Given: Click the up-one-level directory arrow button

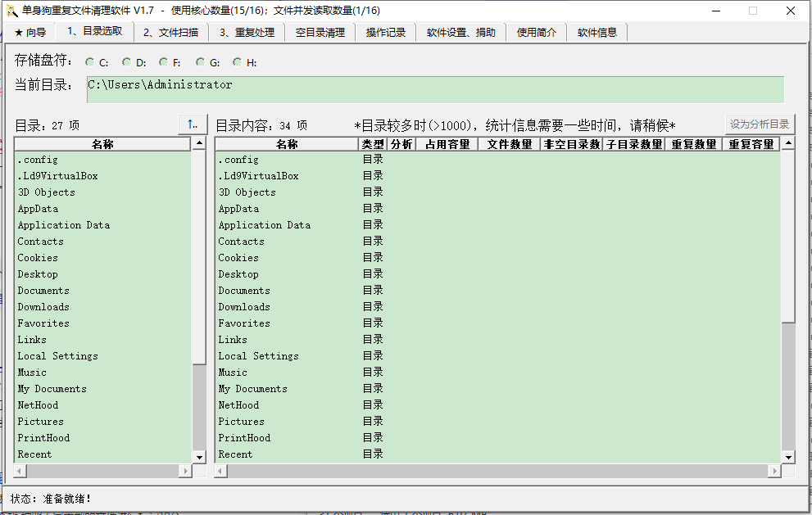Looking at the screenshot, I should click(x=193, y=124).
